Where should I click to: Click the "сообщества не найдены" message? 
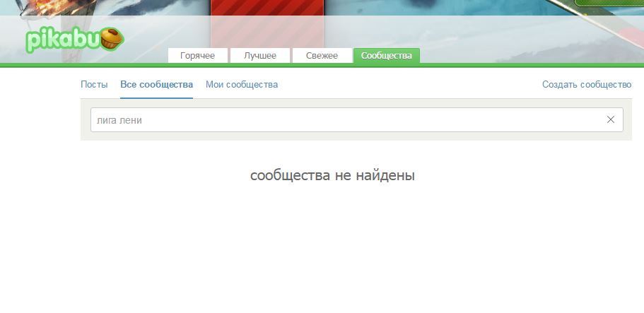(x=332, y=175)
